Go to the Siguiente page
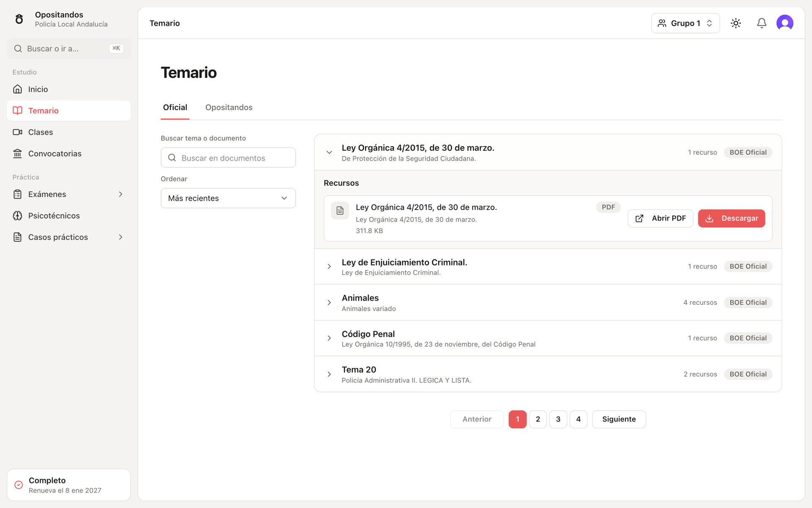Image resolution: width=812 pixels, height=508 pixels. coord(619,419)
